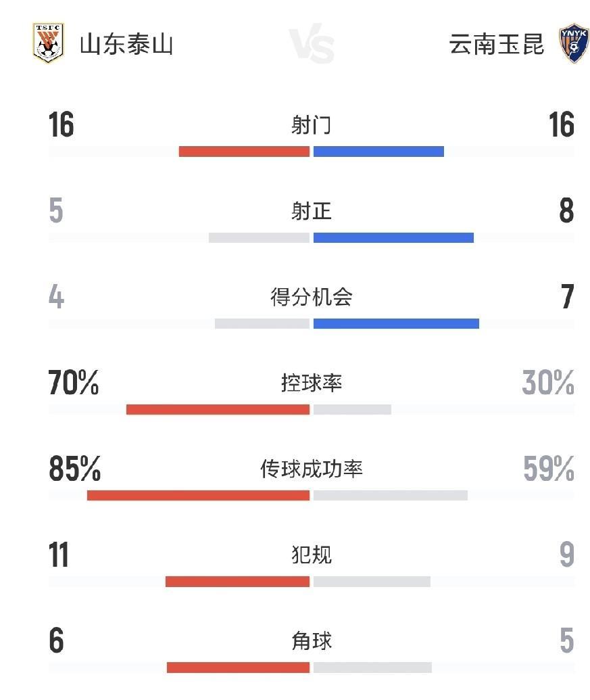This screenshot has height=700, width=590.
Task: Click the blue bar under 射正
Action: (x=393, y=237)
